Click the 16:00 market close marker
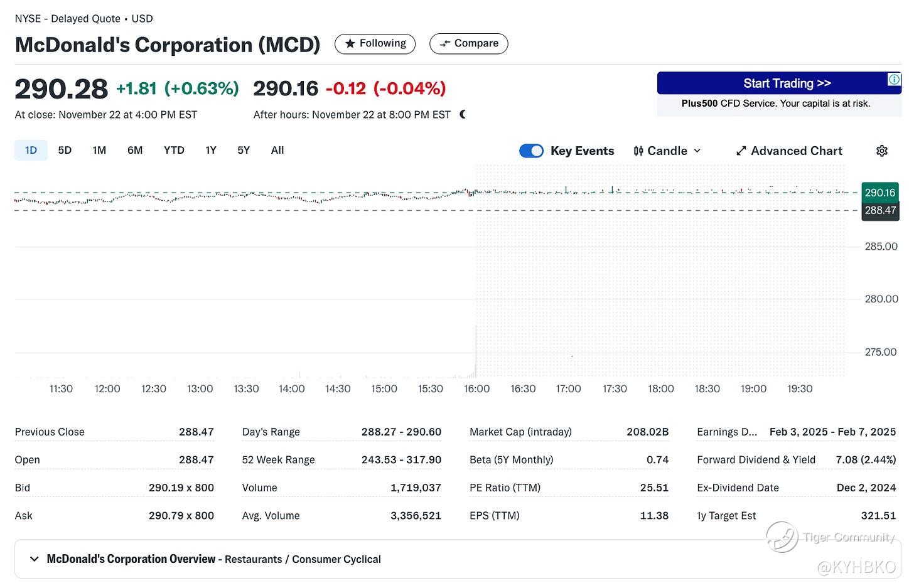The image size is (914, 588). tap(476, 388)
